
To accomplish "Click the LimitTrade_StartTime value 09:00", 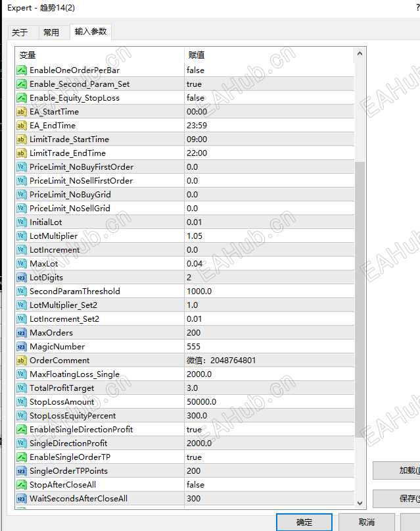I will [197, 139].
